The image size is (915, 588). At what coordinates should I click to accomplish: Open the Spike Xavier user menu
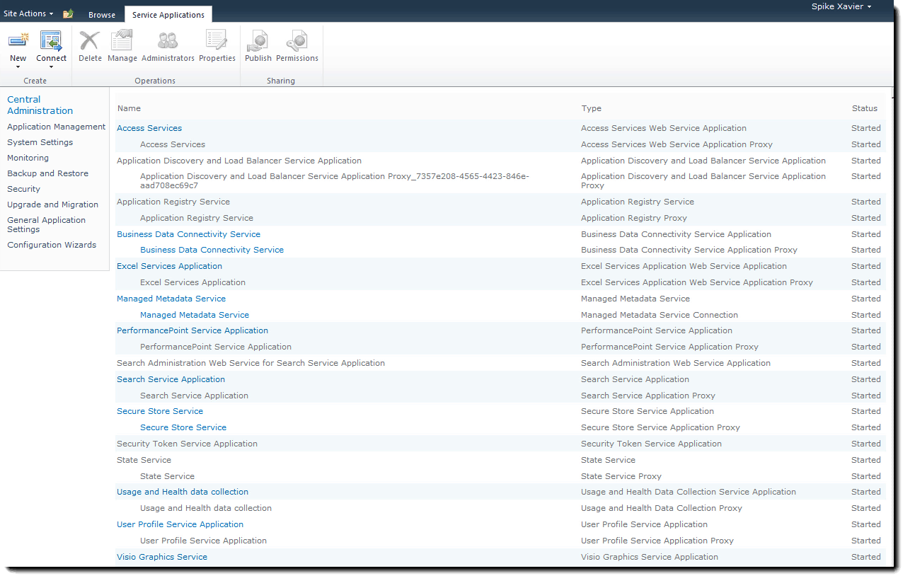coord(841,6)
